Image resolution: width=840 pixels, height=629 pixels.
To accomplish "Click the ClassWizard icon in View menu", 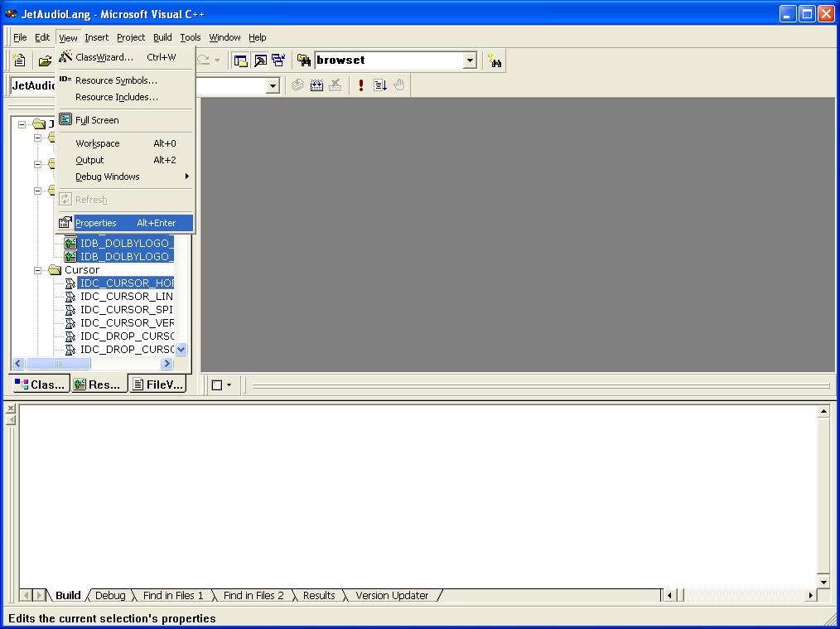I will point(65,56).
